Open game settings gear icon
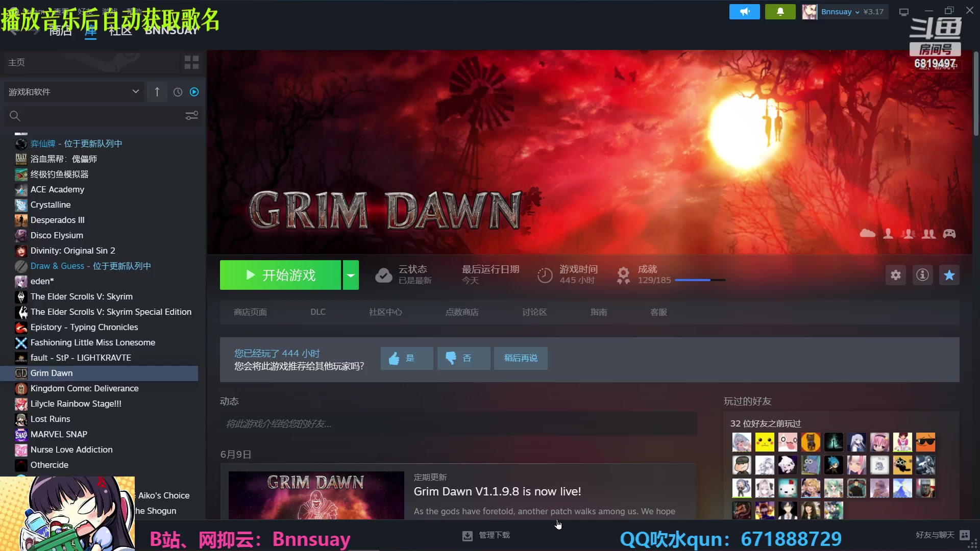Viewport: 980px width, 551px height. coord(896,275)
